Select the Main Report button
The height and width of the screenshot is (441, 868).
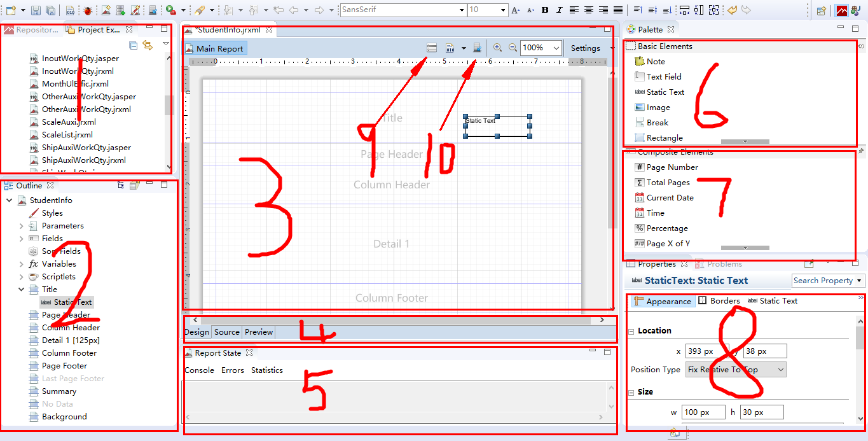pos(214,48)
